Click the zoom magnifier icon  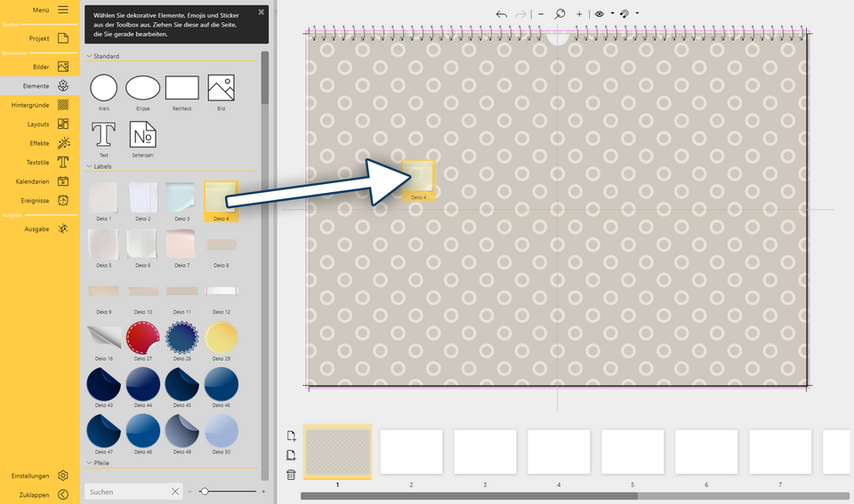(560, 14)
